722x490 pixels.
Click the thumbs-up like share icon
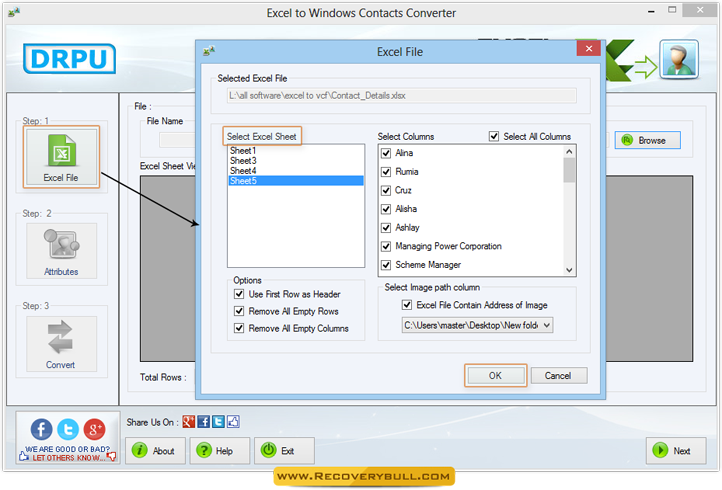pyautogui.click(x=233, y=421)
